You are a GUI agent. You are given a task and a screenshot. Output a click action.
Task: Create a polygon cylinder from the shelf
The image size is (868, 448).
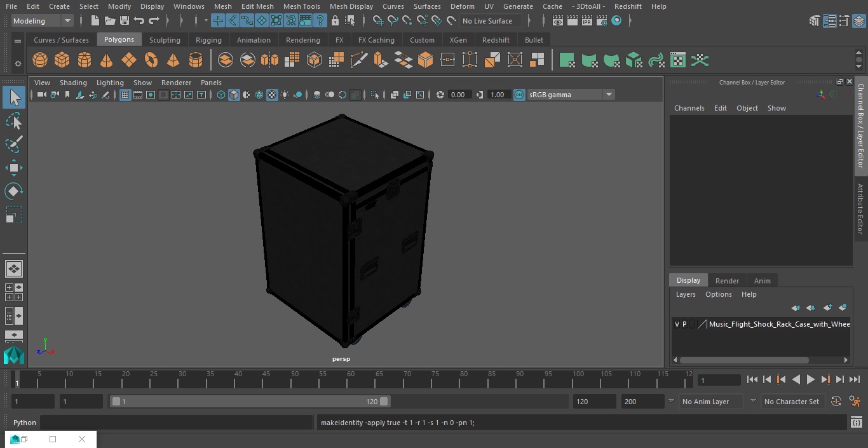85,60
